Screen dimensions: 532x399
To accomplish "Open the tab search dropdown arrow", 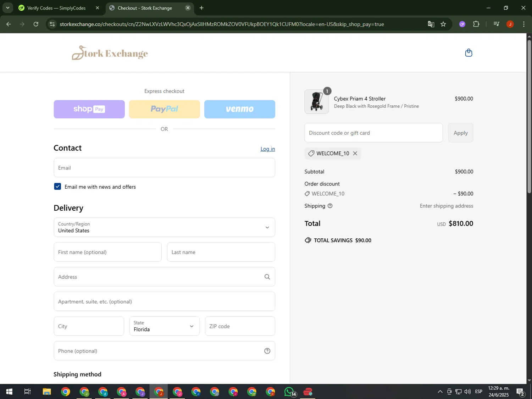I will (x=7, y=8).
